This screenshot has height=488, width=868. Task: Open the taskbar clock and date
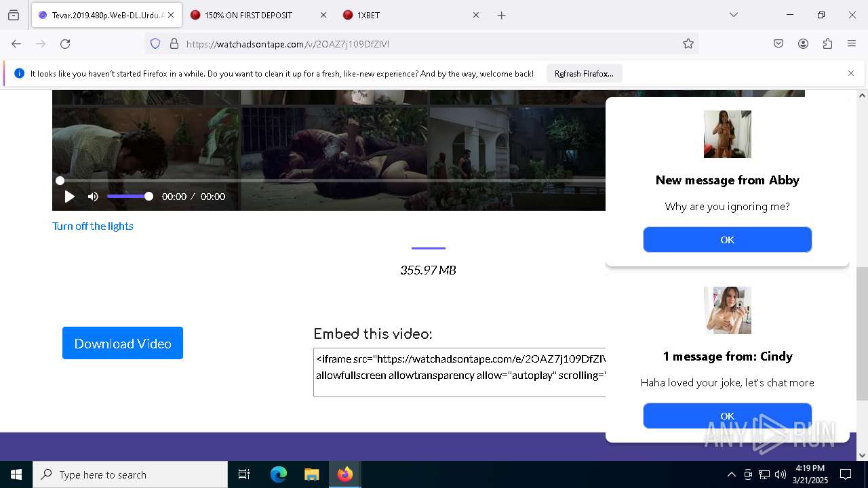pyautogui.click(x=810, y=474)
